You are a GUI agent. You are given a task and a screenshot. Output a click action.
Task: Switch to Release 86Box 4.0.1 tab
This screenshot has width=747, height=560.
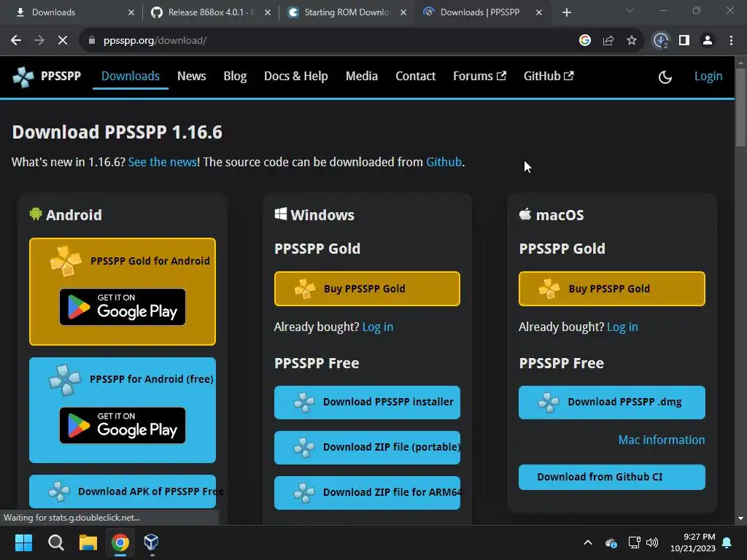(x=209, y=12)
